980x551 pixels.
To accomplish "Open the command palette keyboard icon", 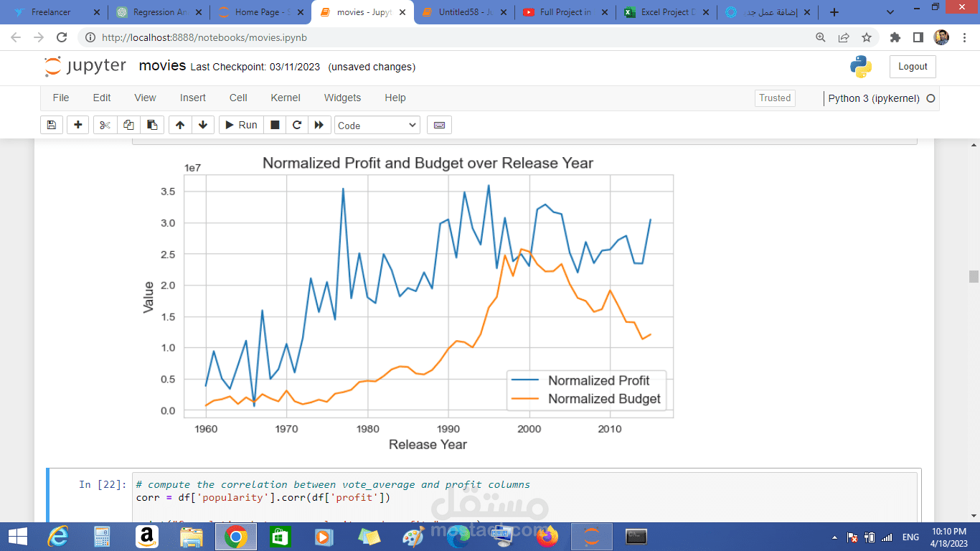I will (439, 125).
